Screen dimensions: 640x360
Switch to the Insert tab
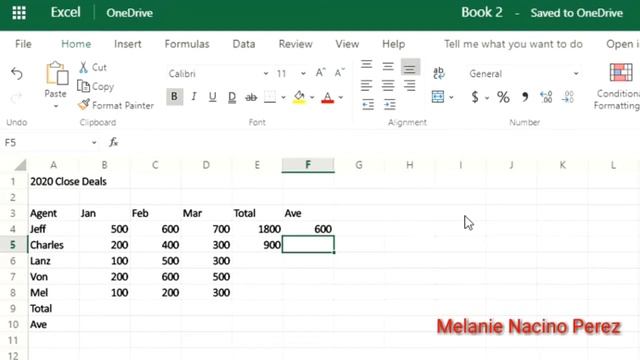128,44
